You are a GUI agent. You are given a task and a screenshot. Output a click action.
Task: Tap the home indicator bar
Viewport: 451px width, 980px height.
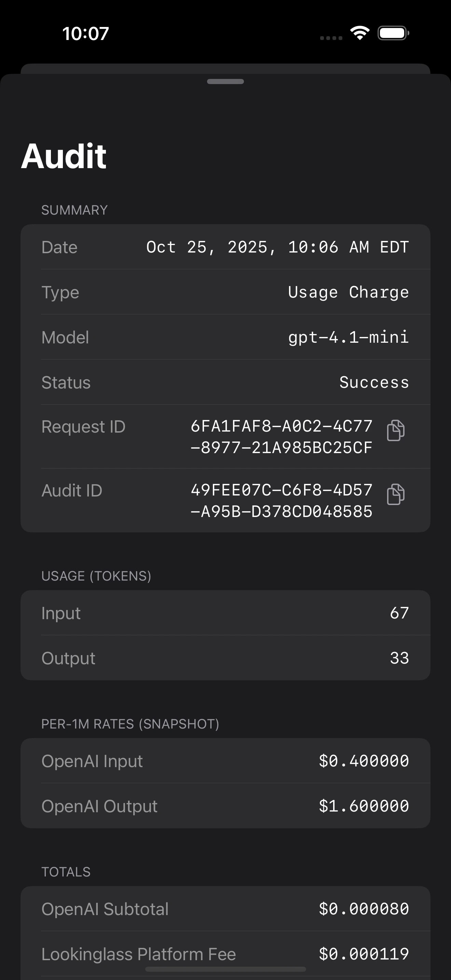click(x=225, y=969)
